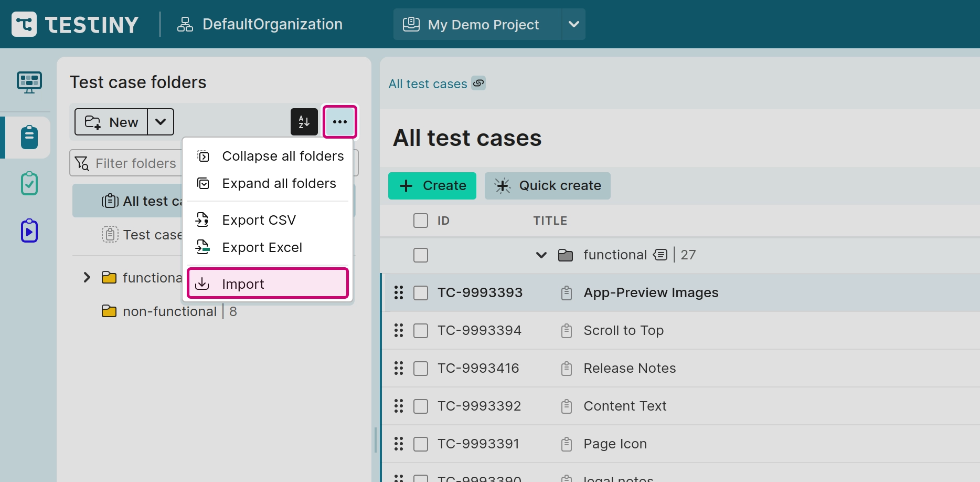980x482 pixels.
Task: Select Export CSV menu item
Action: tap(259, 220)
